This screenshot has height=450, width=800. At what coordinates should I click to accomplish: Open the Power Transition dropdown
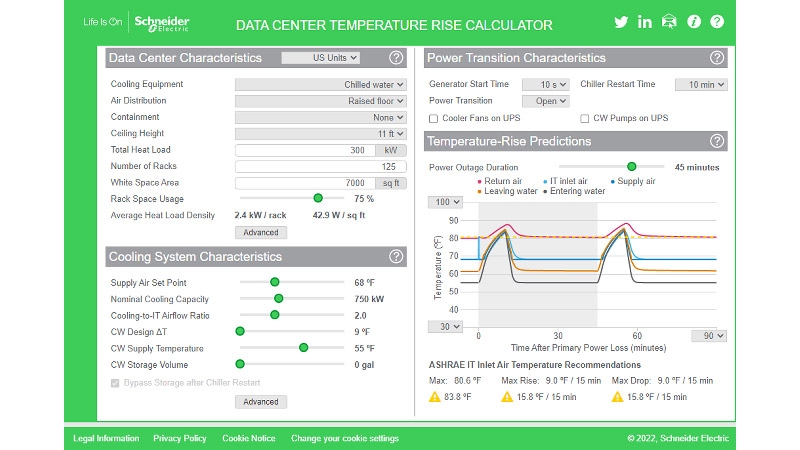point(545,101)
